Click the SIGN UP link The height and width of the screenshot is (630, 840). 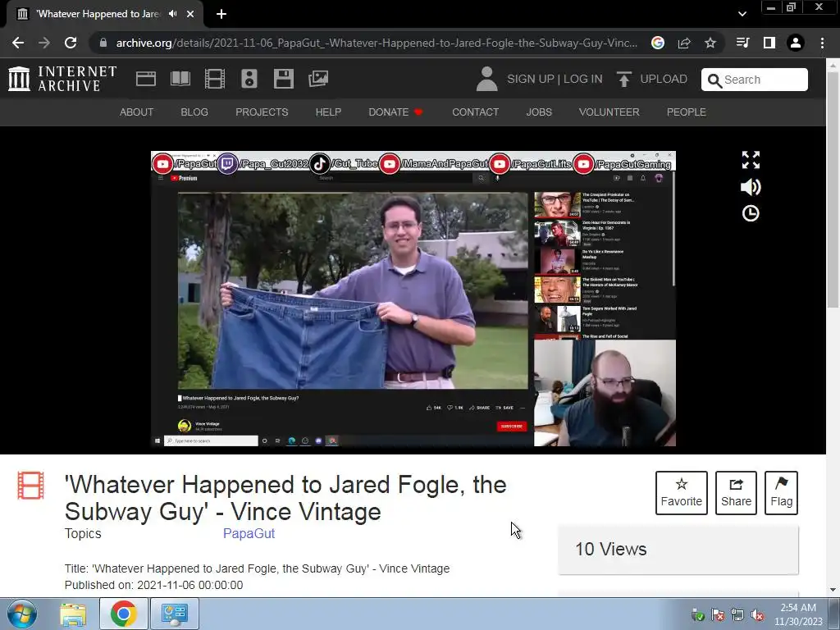(x=531, y=79)
